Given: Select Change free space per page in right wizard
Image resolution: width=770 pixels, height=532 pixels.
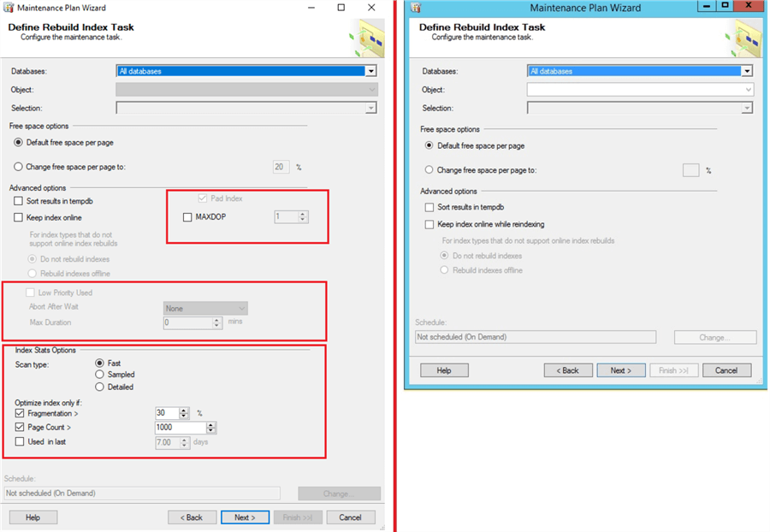Looking at the screenshot, I should (x=429, y=170).
